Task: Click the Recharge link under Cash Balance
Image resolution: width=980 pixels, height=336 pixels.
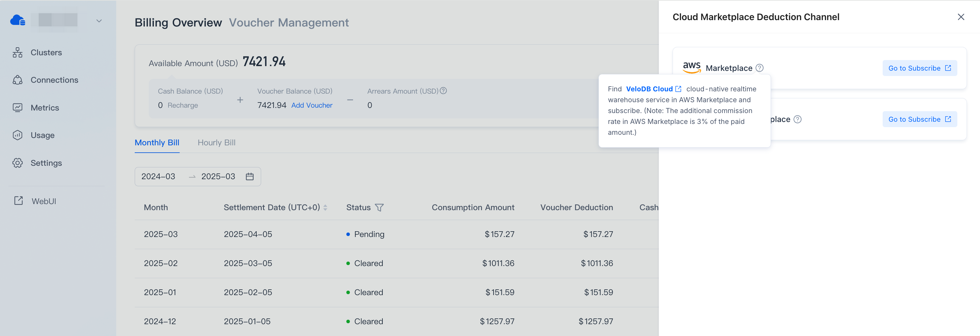Action: coord(183,105)
